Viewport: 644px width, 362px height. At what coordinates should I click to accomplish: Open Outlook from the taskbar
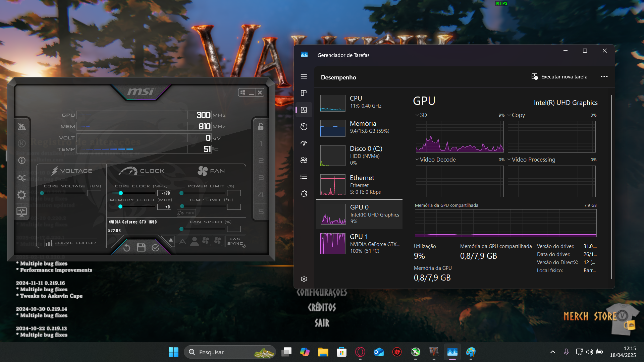379,352
